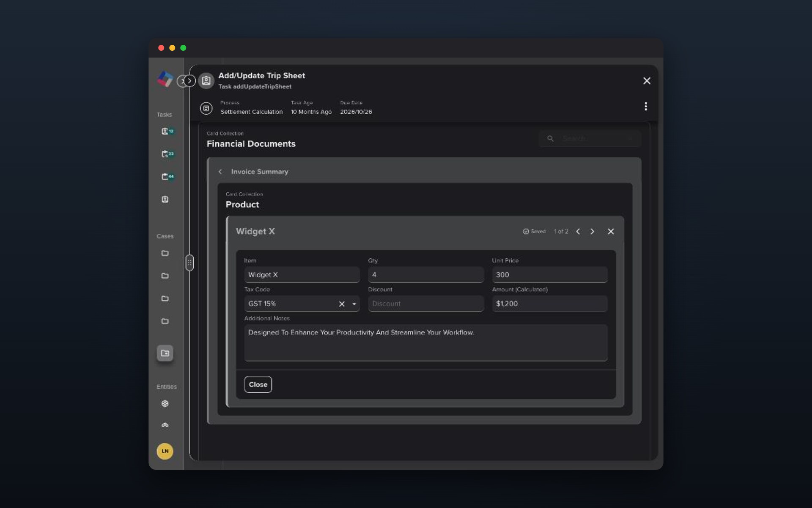The image size is (812, 508).
Task: Go to the next product card
Action: click(592, 232)
